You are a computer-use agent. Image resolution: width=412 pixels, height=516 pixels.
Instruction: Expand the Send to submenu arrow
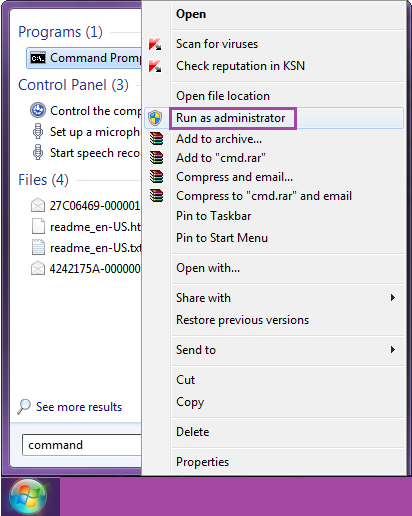pos(393,349)
